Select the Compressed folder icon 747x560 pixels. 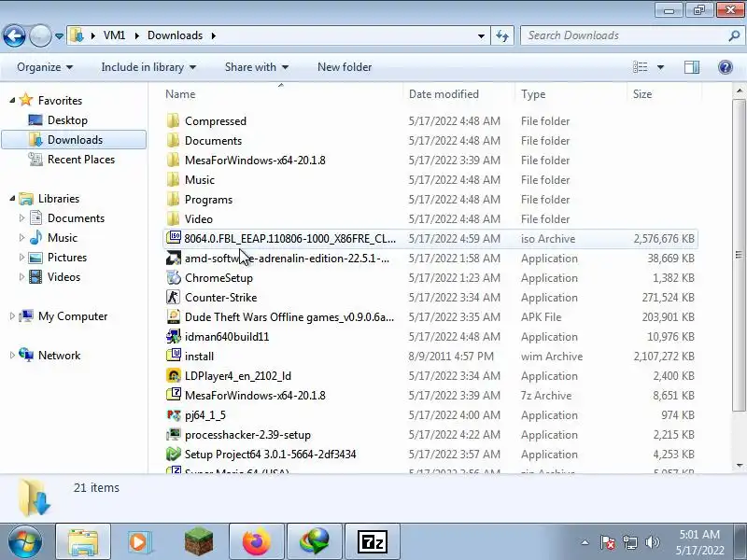click(174, 121)
